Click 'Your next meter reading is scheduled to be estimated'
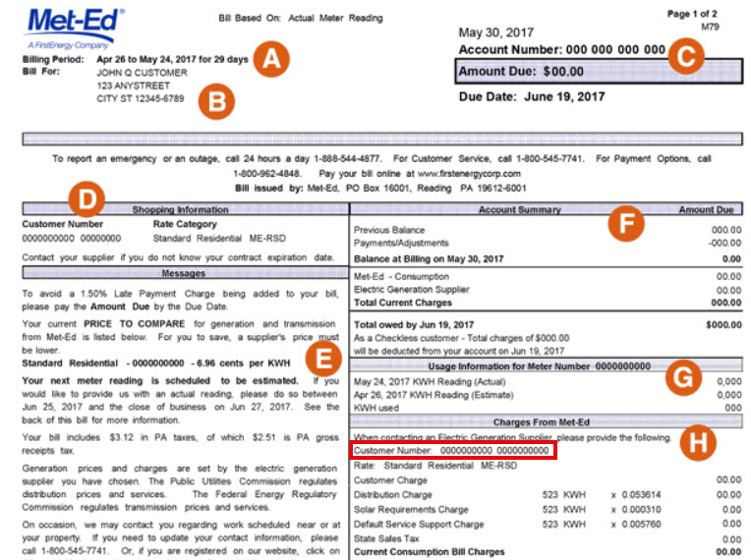The height and width of the screenshot is (560, 751). pos(160,381)
